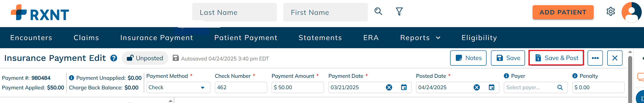Click the Check Number input field
This screenshot has height=103, width=644.
[x=241, y=87]
